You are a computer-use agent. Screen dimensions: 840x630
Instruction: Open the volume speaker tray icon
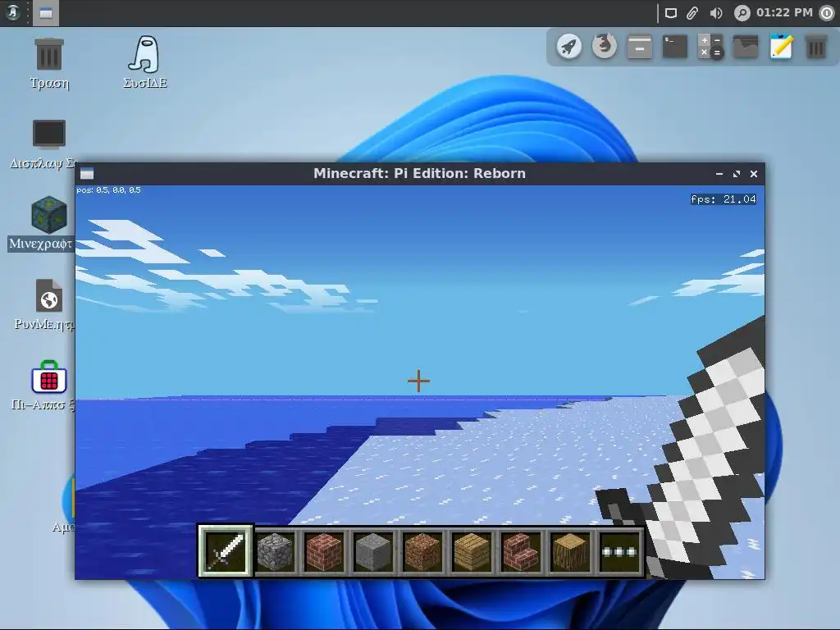pyautogui.click(x=715, y=13)
